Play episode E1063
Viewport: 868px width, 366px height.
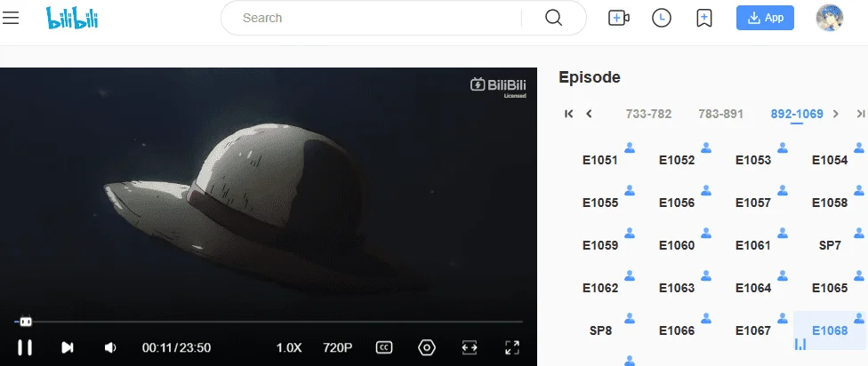pyautogui.click(x=677, y=288)
